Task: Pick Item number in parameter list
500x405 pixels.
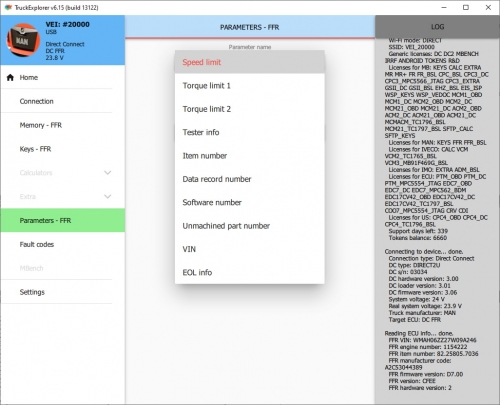Action: pos(250,156)
